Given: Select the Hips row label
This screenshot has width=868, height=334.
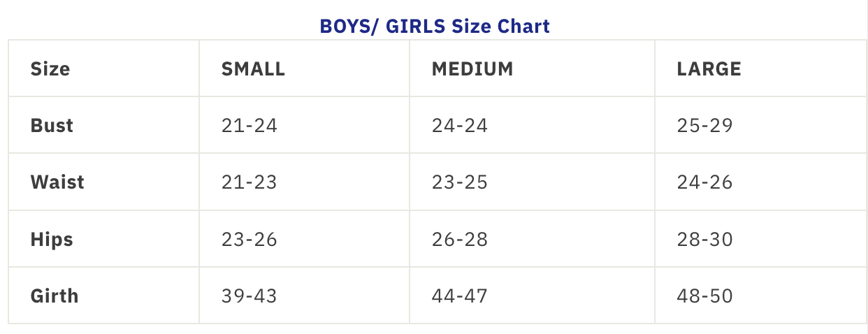Looking at the screenshot, I should [52, 240].
